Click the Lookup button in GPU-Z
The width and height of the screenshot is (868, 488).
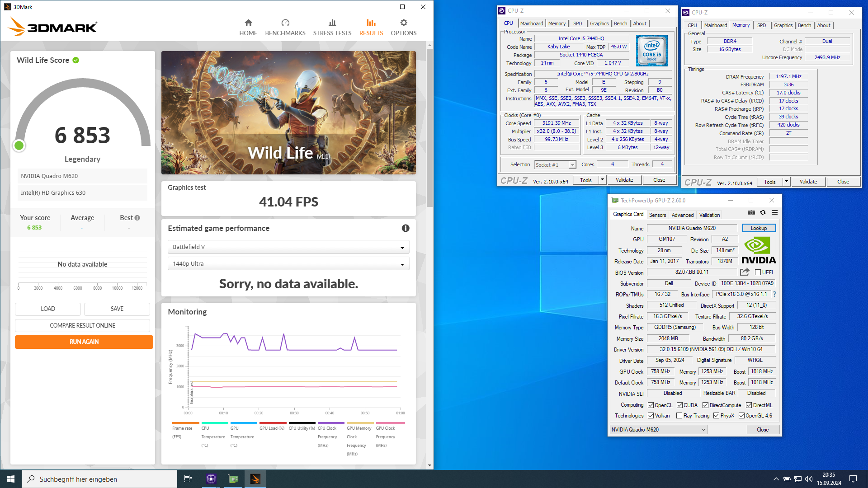(759, 228)
